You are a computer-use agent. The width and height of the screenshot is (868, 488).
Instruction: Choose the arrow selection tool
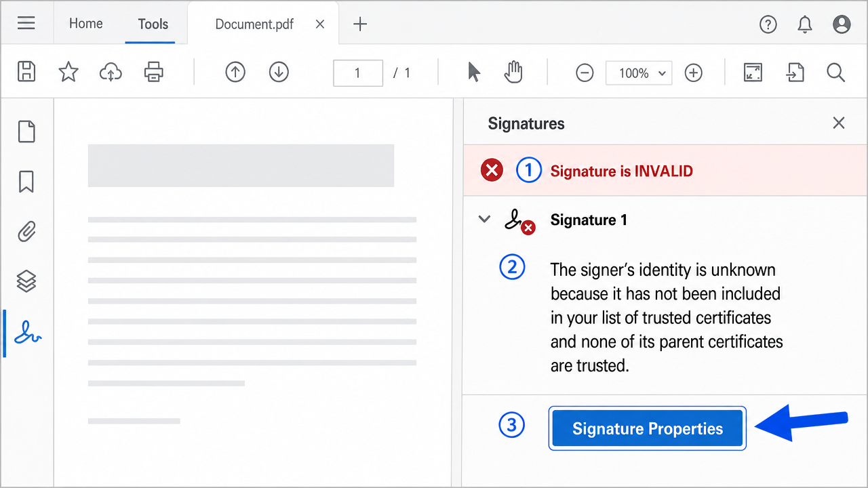[x=474, y=72]
